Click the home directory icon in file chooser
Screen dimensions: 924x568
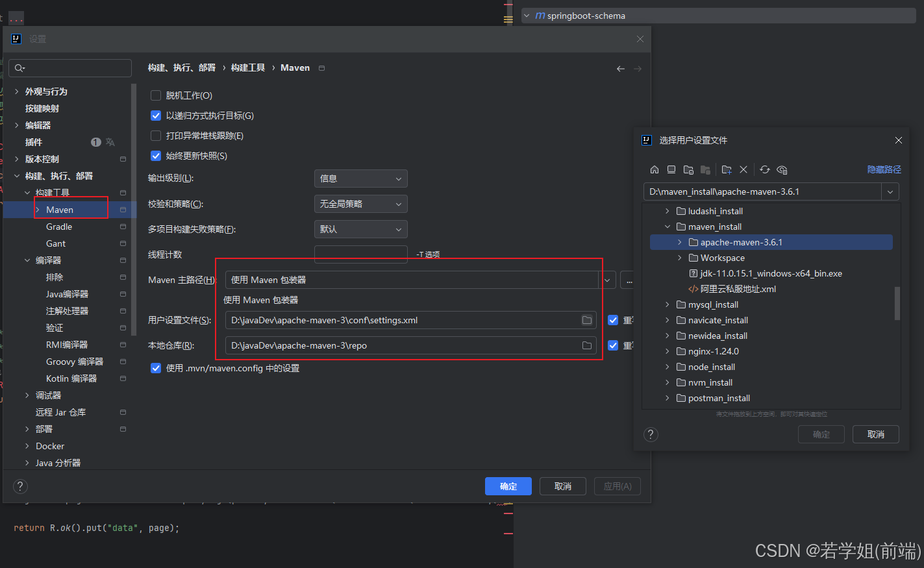point(655,169)
